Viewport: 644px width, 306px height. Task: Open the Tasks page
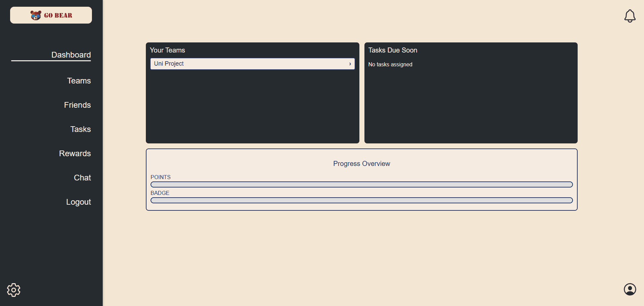pyautogui.click(x=80, y=129)
